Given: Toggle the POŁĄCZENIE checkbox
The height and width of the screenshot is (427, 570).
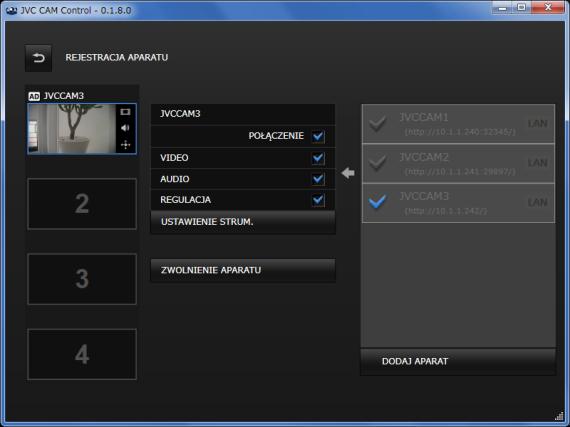Looking at the screenshot, I should pyautogui.click(x=318, y=136).
